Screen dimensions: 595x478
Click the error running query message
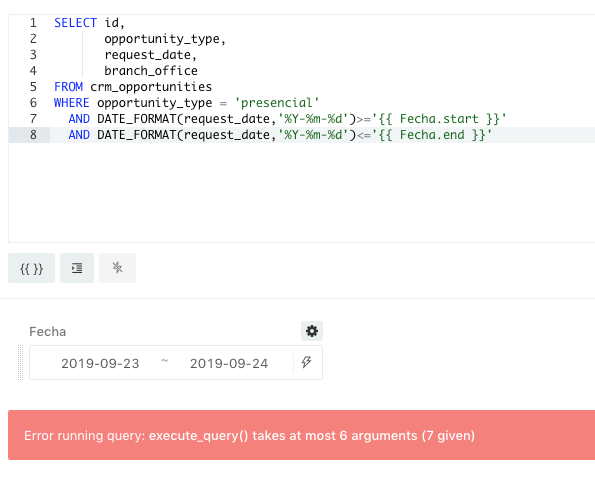(x=249, y=436)
